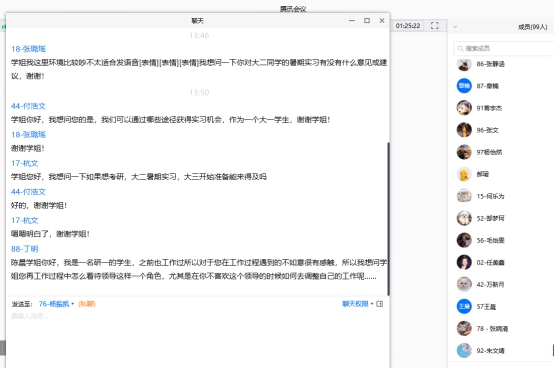Close the 聊天 chat window
The image size is (554, 368).
tap(382, 20)
